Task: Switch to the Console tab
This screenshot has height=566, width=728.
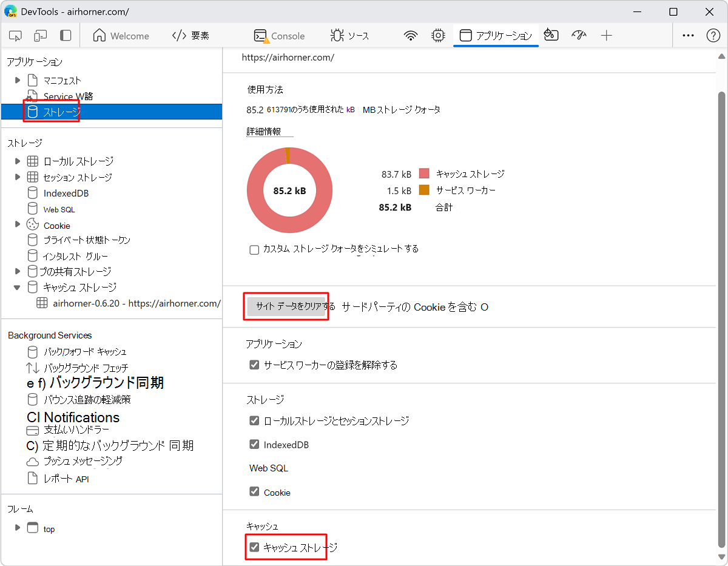Action: (280, 36)
